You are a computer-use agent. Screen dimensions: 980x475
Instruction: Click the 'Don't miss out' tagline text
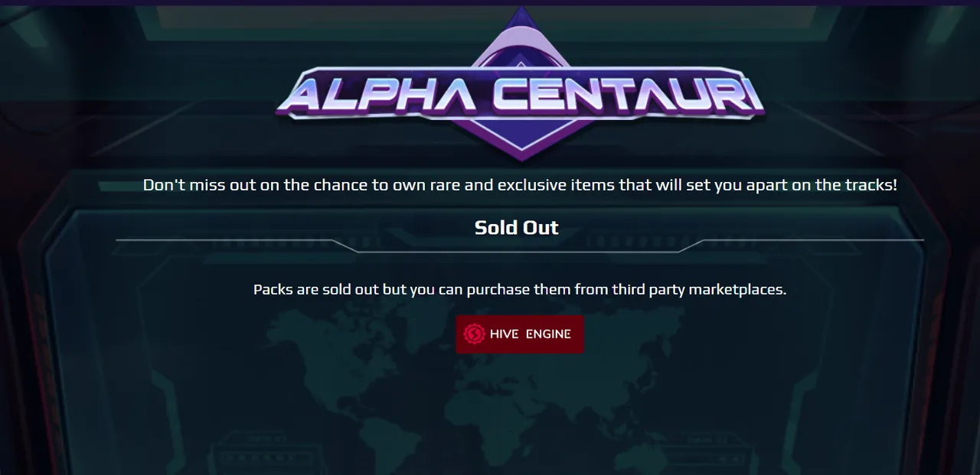click(520, 185)
